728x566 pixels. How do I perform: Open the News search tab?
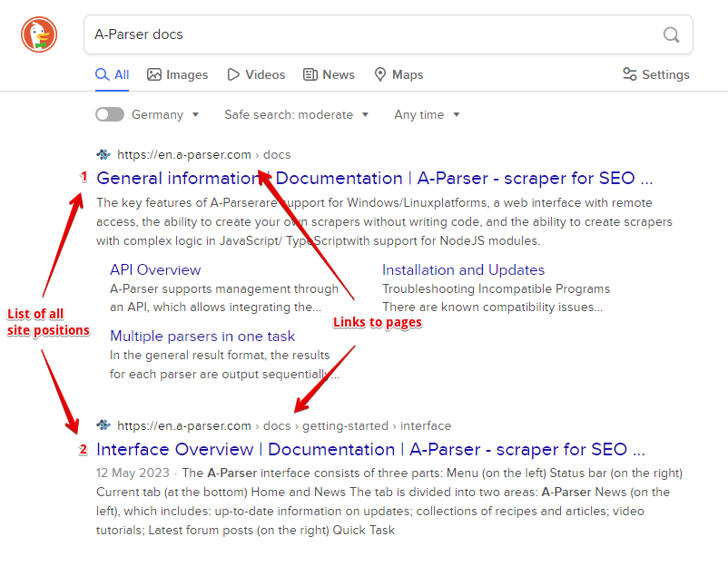(329, 74)
